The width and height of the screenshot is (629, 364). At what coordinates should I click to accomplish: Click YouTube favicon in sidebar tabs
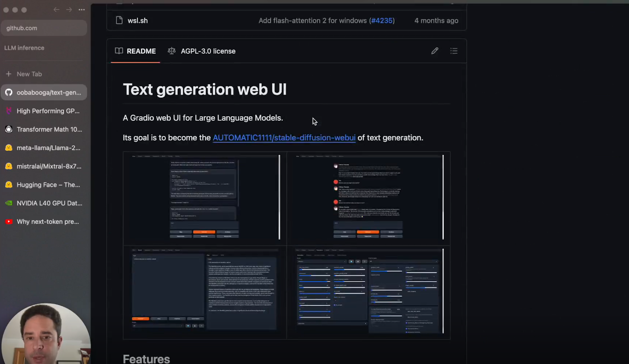9,222
